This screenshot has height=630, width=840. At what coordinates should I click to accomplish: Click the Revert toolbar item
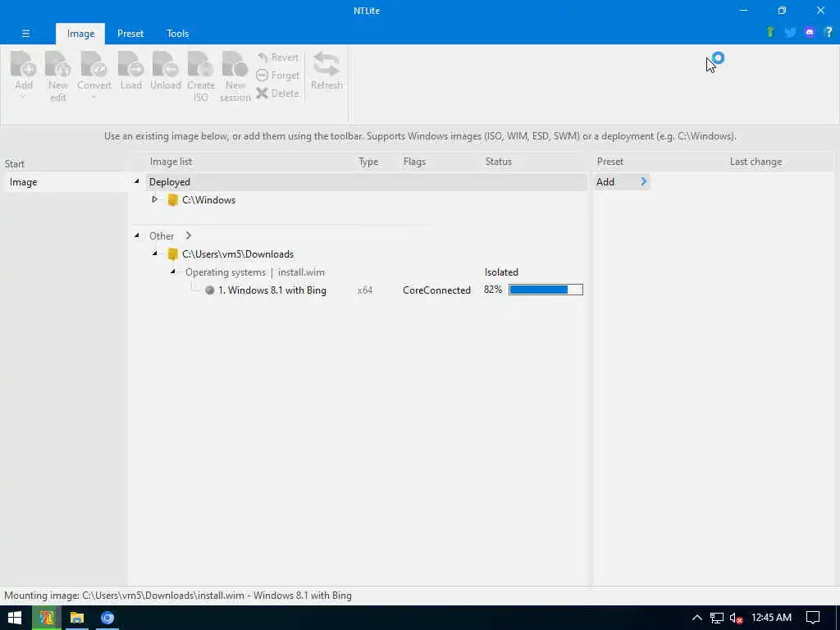coord(277,57)
